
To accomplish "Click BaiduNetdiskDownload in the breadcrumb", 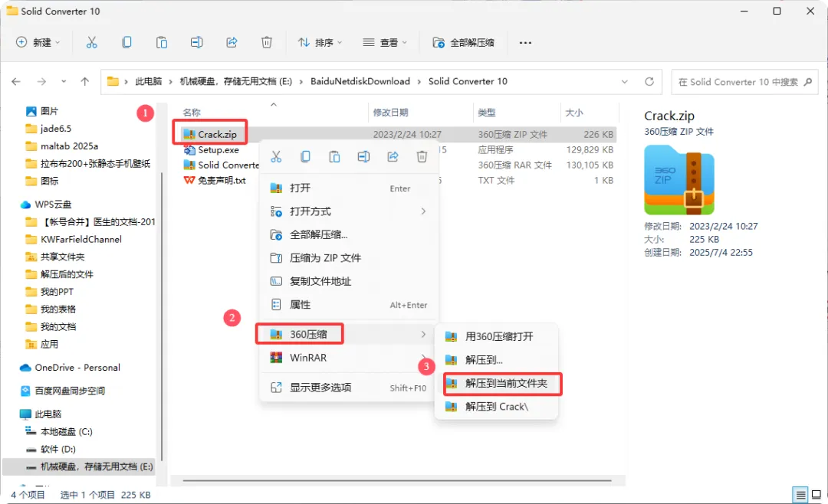I will [360, 81].
